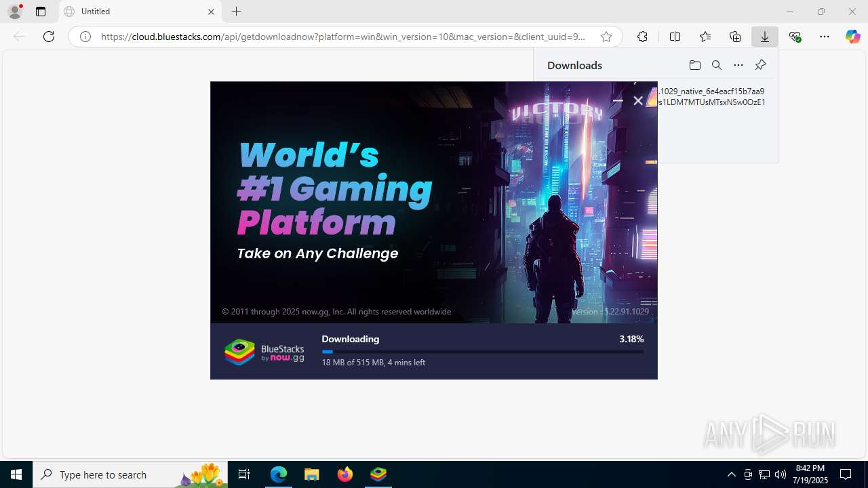Screen dimensions: 868x488
Task: Click the BlueStacks download progress bar
Action: (483, 352)
